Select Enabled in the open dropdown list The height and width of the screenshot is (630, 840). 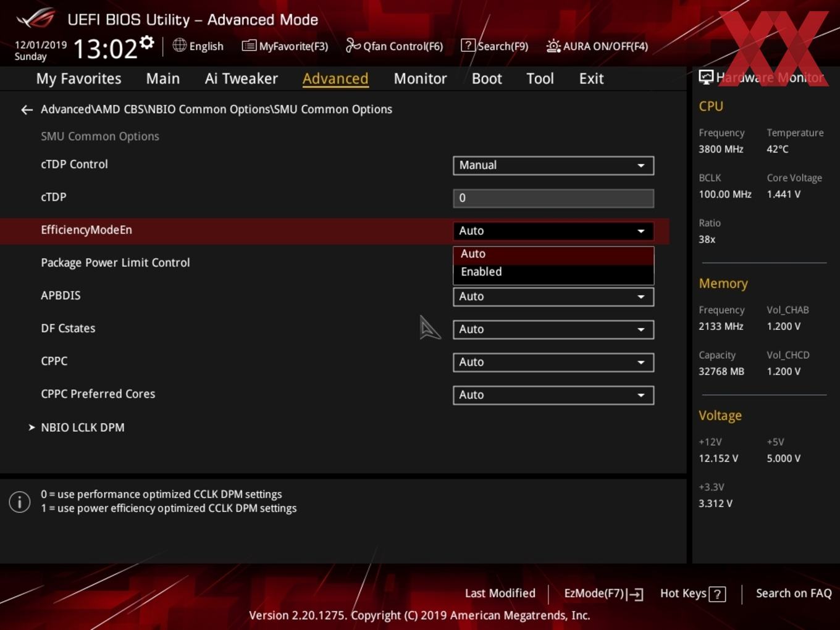(553, 272)
